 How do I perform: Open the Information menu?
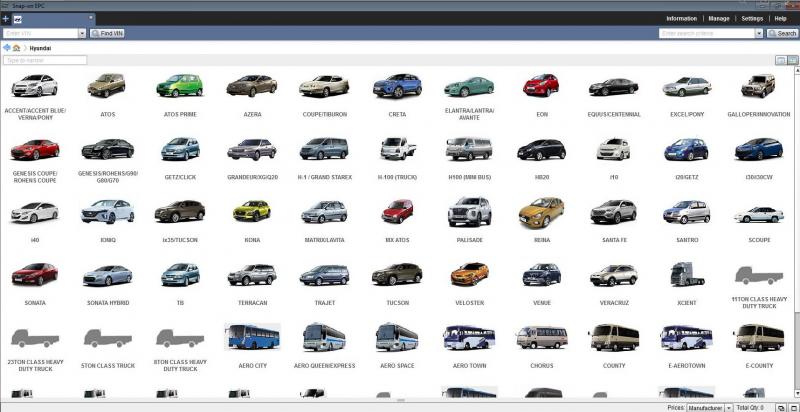[x=681, y=18]
